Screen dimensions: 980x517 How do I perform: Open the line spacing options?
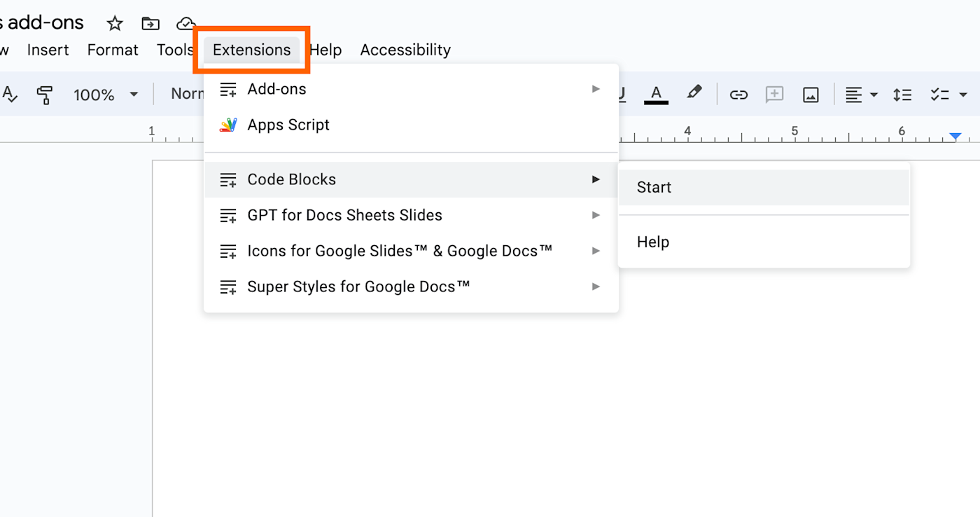pos(902,95)
